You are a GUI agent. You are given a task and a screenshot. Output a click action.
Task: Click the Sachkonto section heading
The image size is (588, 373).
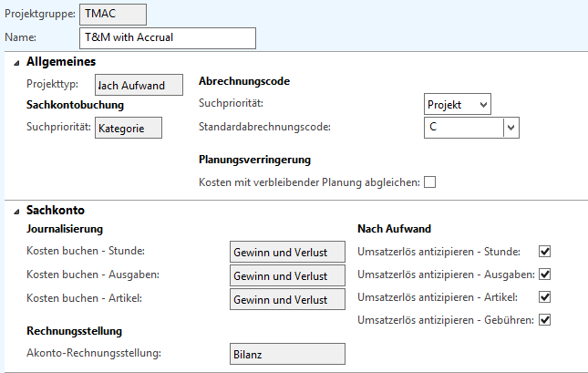(55, 211)
